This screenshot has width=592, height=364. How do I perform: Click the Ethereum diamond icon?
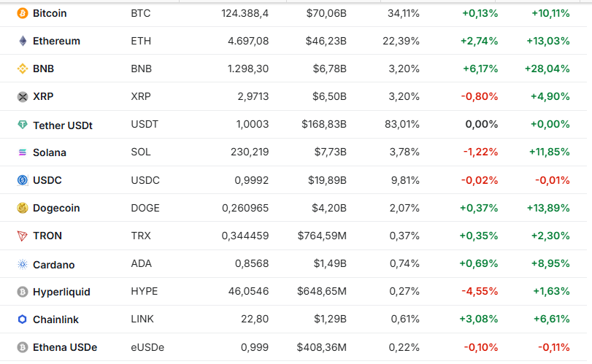click(22, 41)
